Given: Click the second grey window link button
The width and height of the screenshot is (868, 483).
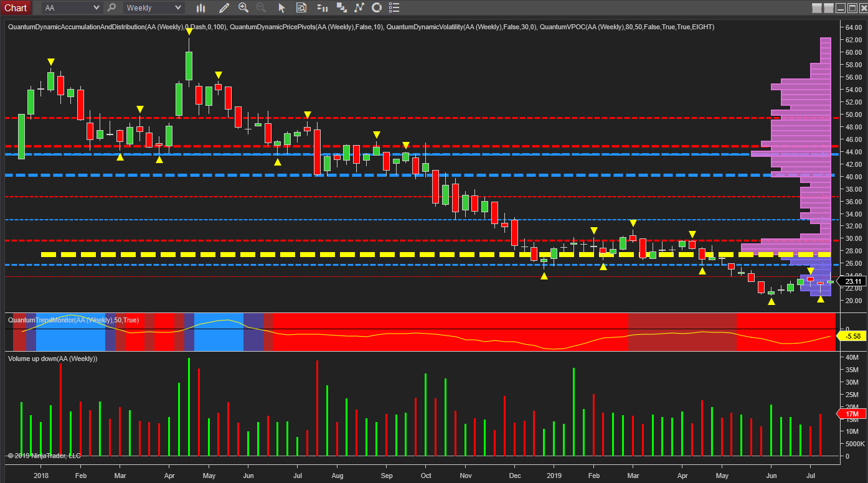Looking at the screenshot, I should click(x=828, y=8).
